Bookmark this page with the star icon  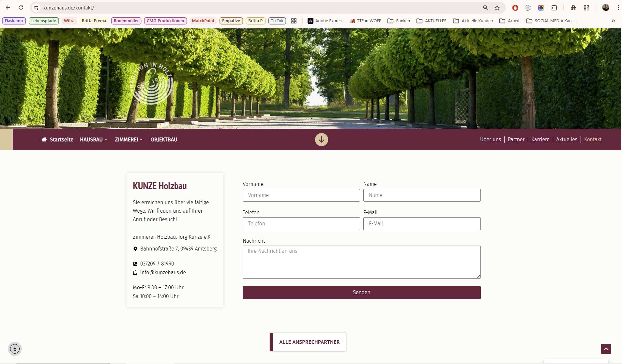coord(497,8)
